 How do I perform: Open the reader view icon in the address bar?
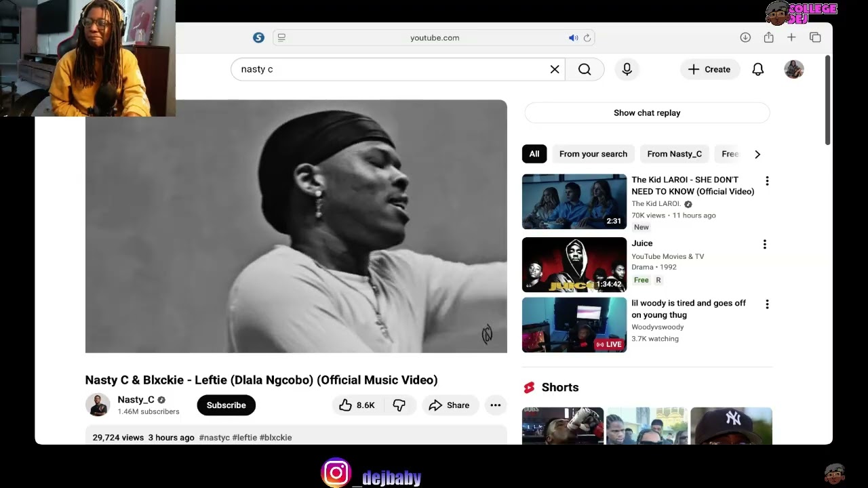click(x=281, y=38)
